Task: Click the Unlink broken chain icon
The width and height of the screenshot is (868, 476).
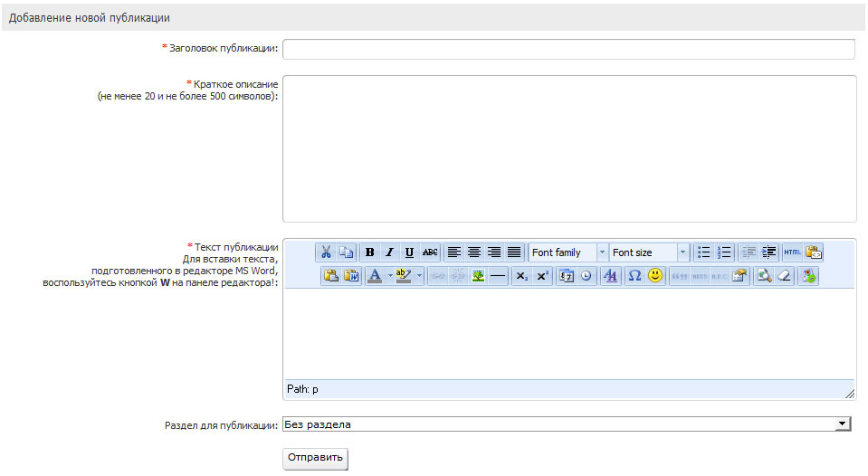Action: click(x=458, y=276)
